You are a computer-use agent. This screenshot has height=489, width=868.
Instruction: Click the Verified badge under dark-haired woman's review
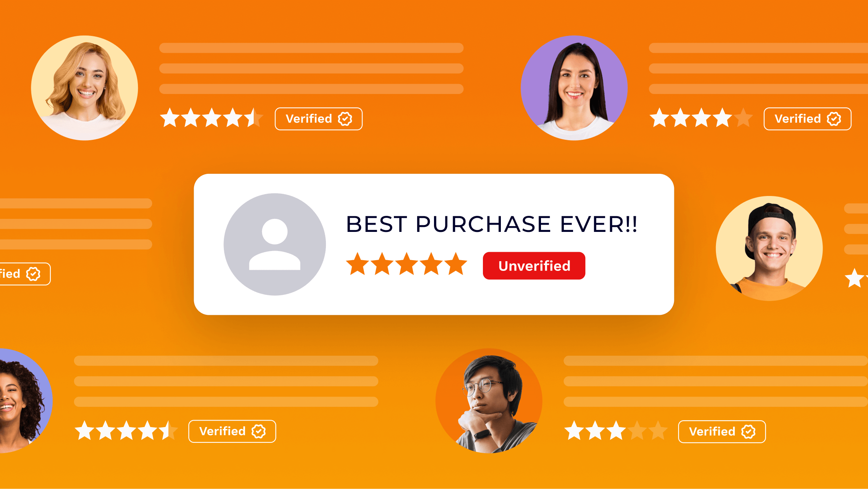click(807, 119)
